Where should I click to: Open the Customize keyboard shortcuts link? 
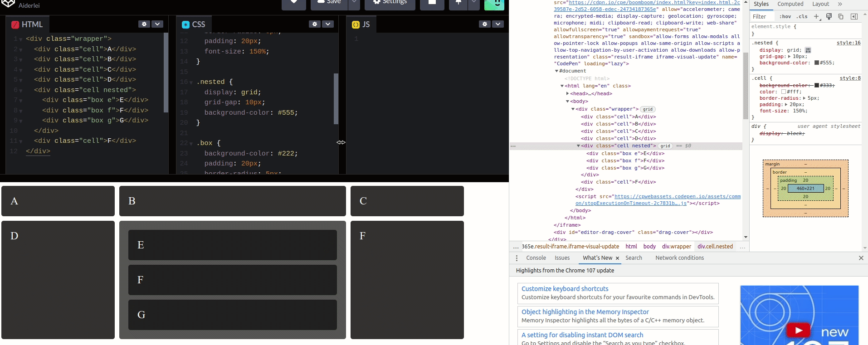[565, 289]
